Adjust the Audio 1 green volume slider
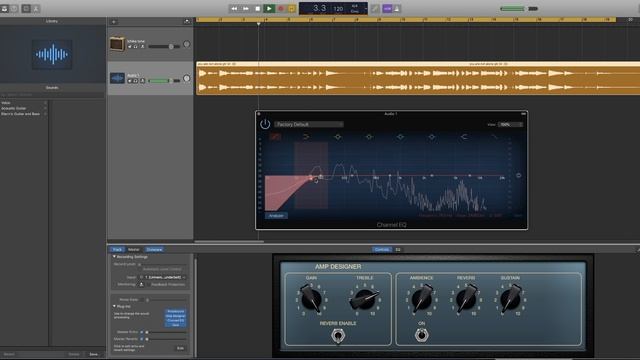The width and height of the screenshot is (640, 360). tap(164, 81)
